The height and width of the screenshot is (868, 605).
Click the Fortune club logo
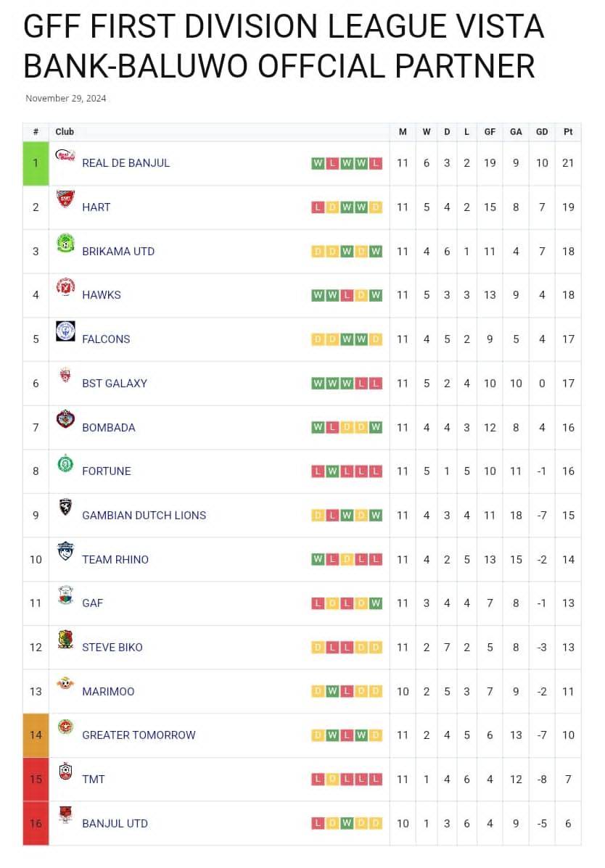[65, 463]
